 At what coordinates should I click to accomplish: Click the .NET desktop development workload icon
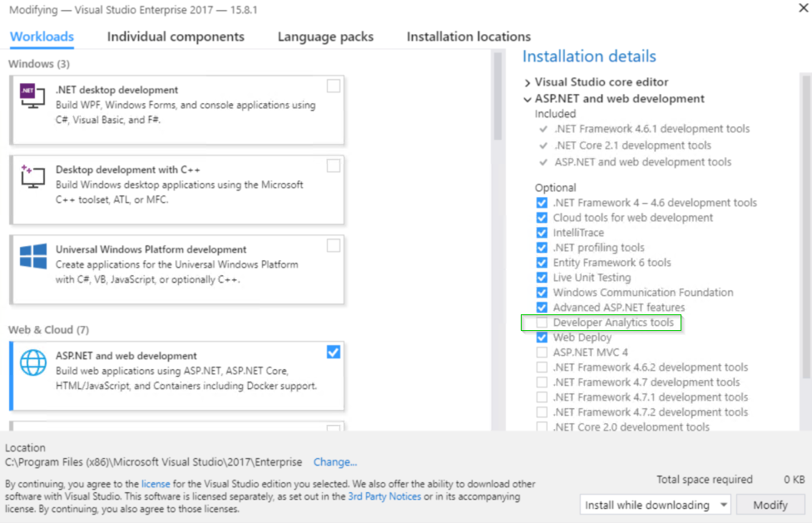pos(32,96)
